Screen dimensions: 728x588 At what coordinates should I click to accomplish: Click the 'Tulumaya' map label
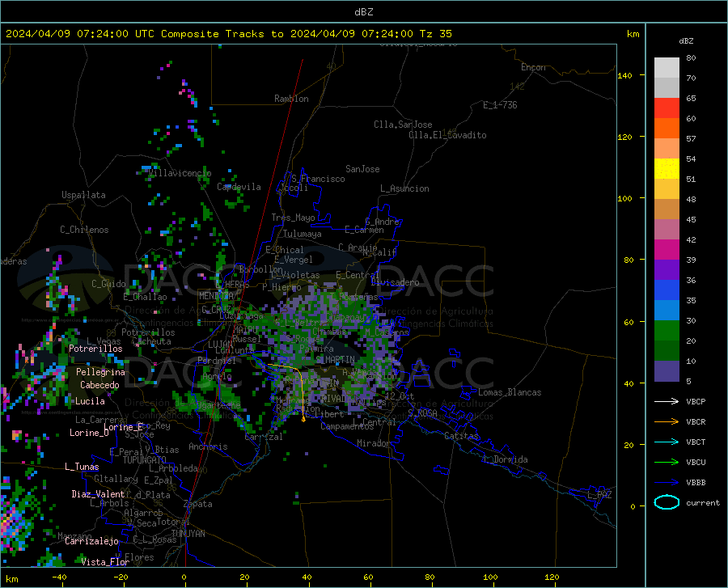302,234
